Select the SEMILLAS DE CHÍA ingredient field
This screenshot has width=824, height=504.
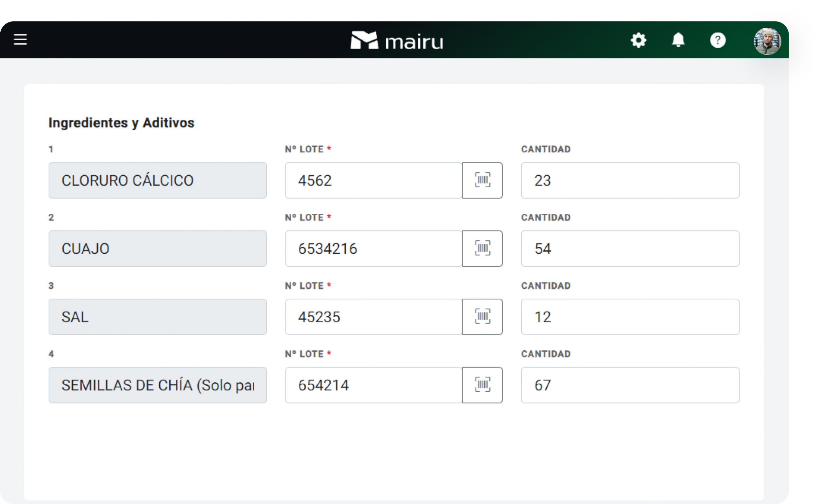point(157,385)
